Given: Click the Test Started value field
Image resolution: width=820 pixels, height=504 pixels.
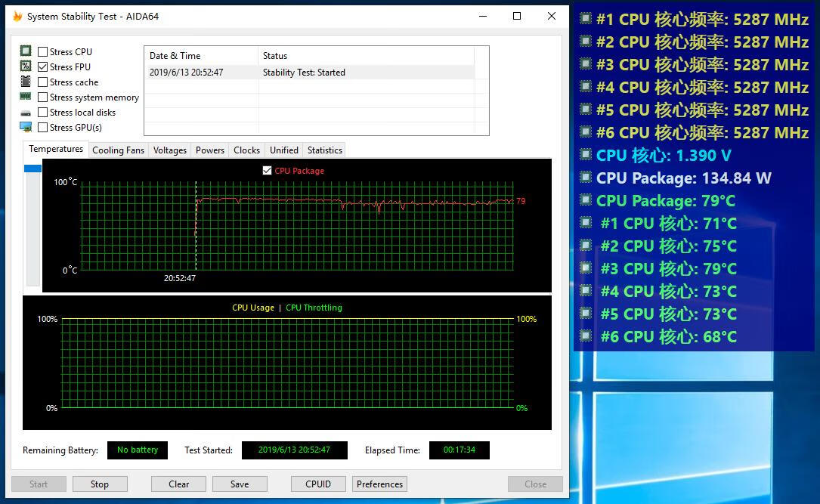Looking at the screenshot, I should 295,450.
